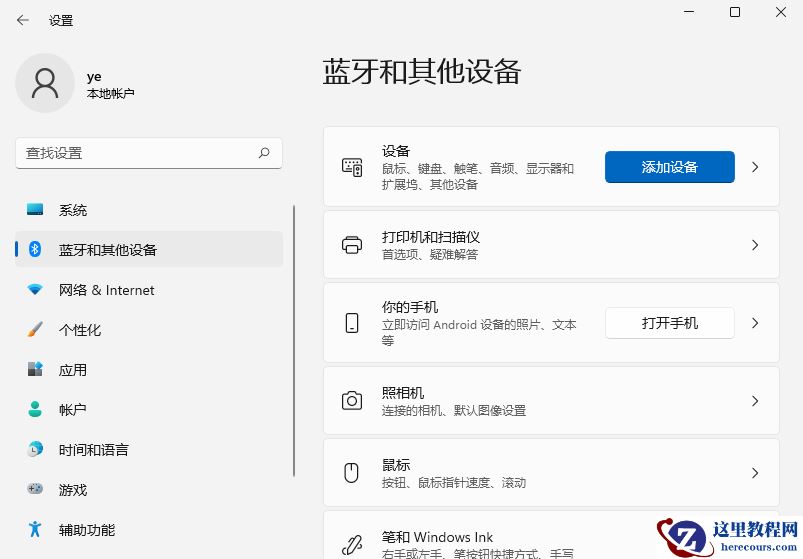Open the 系统 settings category
Viewport: 803px width, 559px height.
tap(149, 210)
